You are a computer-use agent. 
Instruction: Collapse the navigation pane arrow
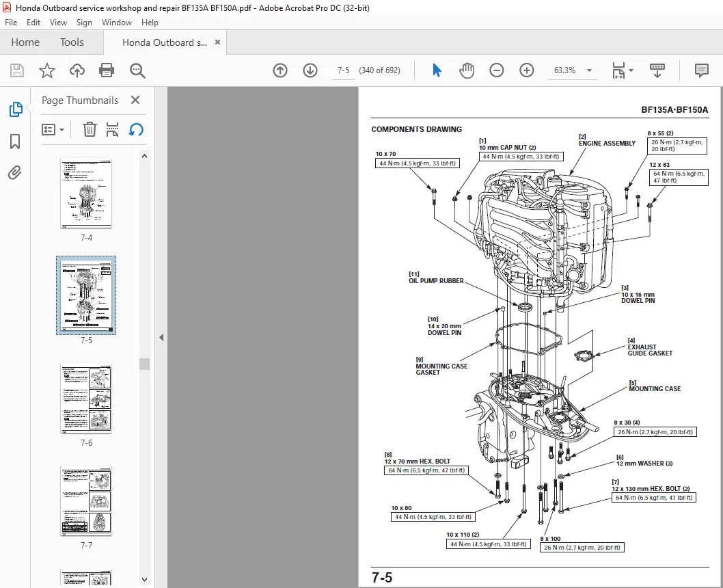click(161, 338)
